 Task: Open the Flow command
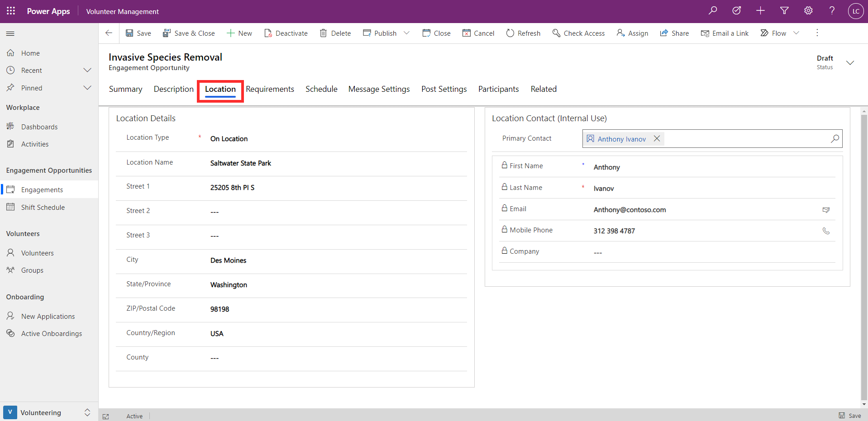point(773,33)
